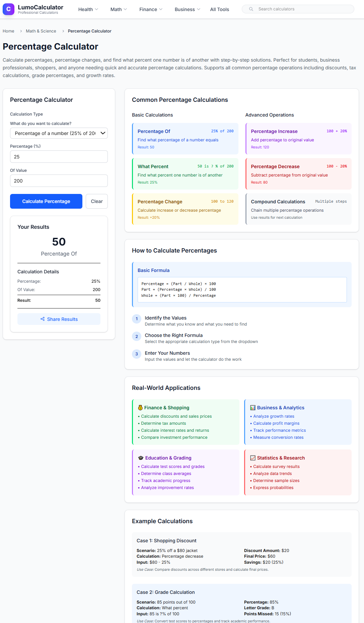The height and width of the screenshot is (623, 364).
Task: Expand the Finance menu
Action: [151, 9]
